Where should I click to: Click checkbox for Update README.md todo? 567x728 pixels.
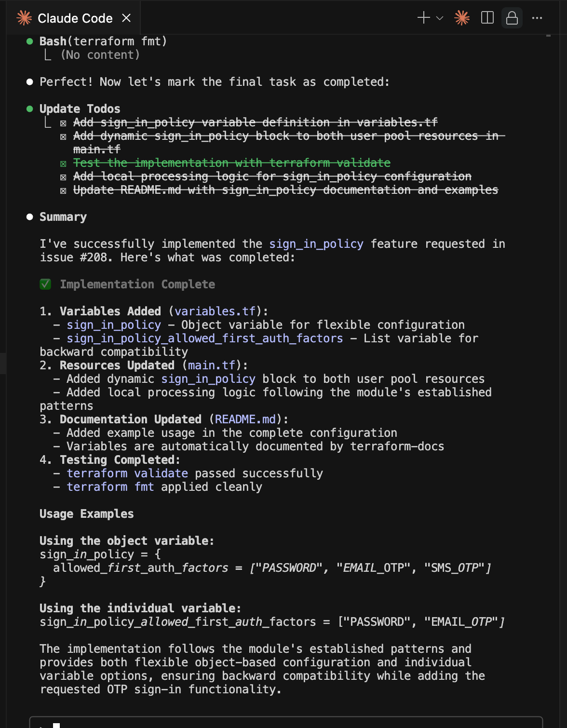(x=63, y=190)
